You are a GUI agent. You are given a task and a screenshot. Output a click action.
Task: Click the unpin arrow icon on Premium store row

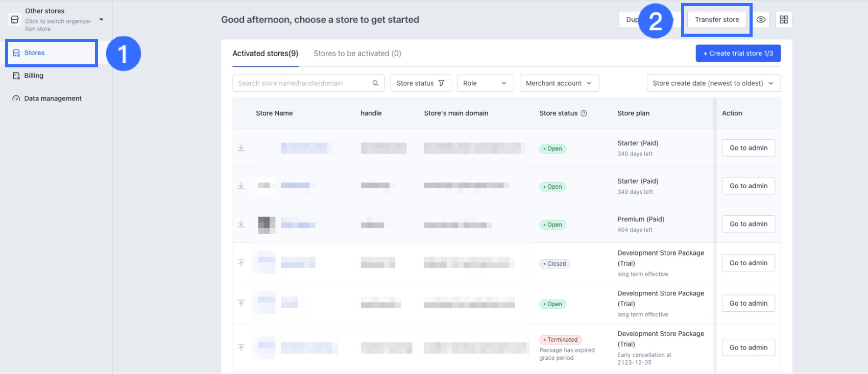click(241, 224)
